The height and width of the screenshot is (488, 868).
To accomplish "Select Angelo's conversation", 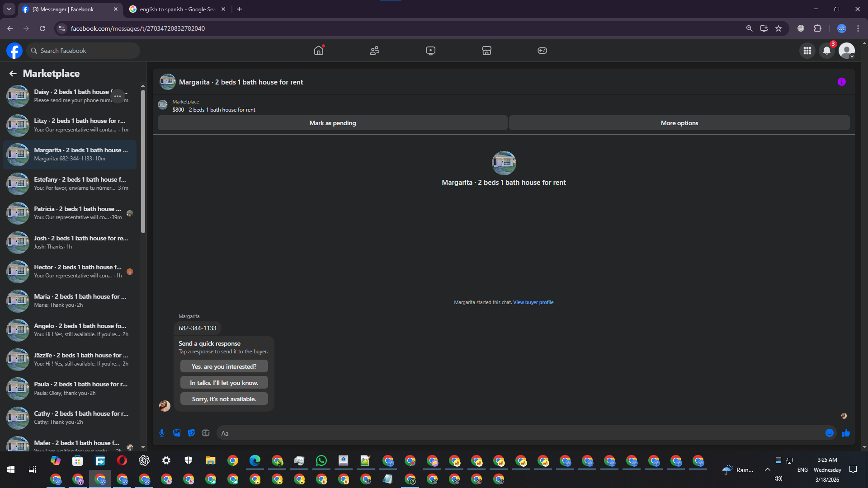I will click(x=70, y=330).
